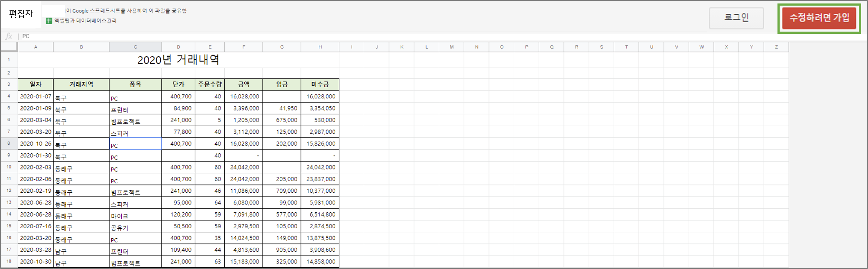Click the 거래지역 header cell
868x269 pixels.
pyautogui.click(x=81, y=84)
